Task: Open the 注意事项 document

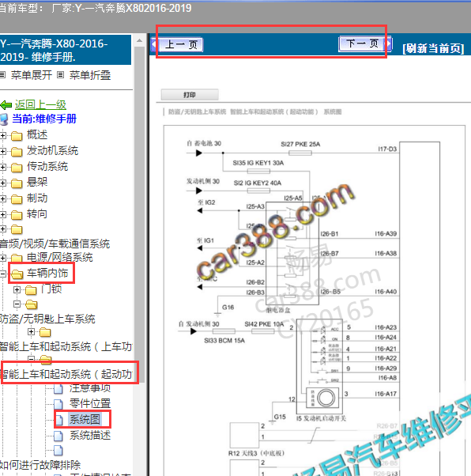Action: 90,387
